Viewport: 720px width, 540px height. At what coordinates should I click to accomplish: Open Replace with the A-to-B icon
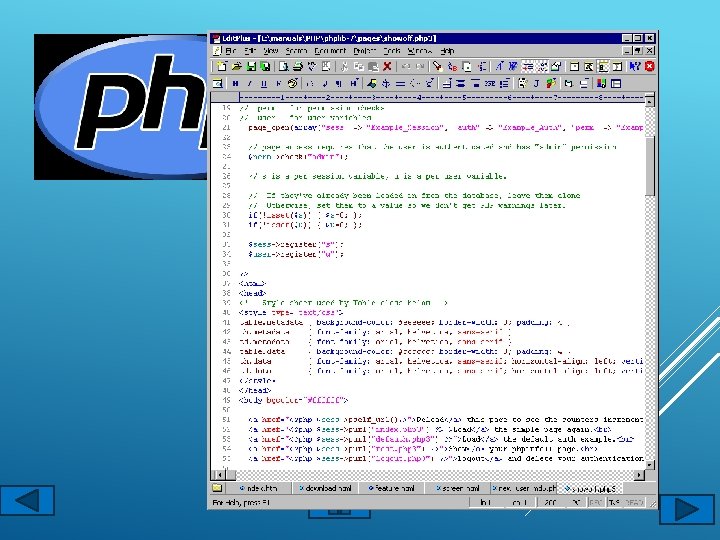click(452, 67)
